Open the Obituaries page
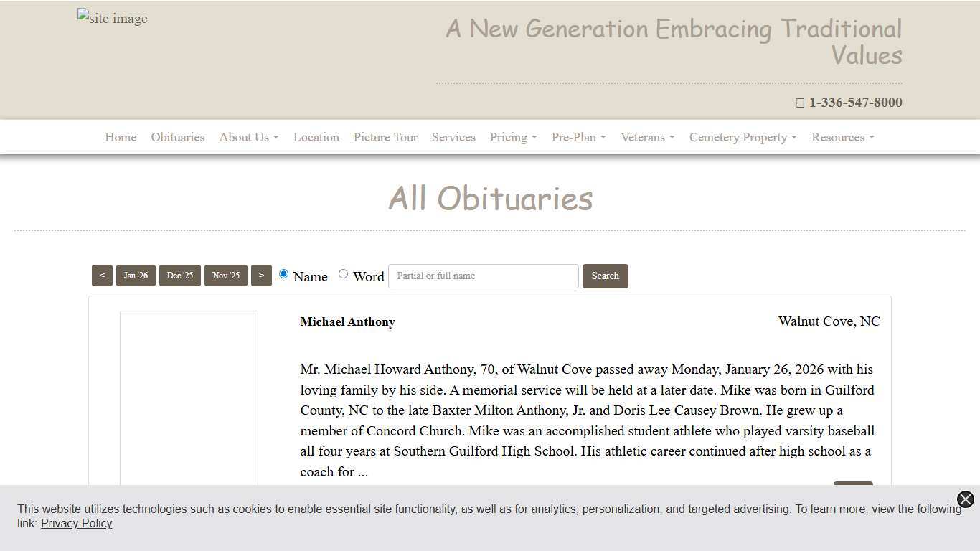 (177, 137)
